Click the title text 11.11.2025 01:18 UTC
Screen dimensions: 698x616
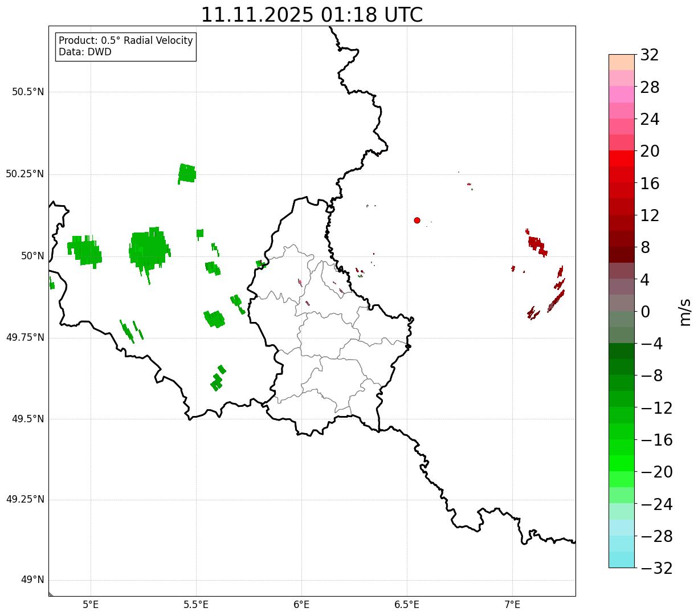coord(312,14)
